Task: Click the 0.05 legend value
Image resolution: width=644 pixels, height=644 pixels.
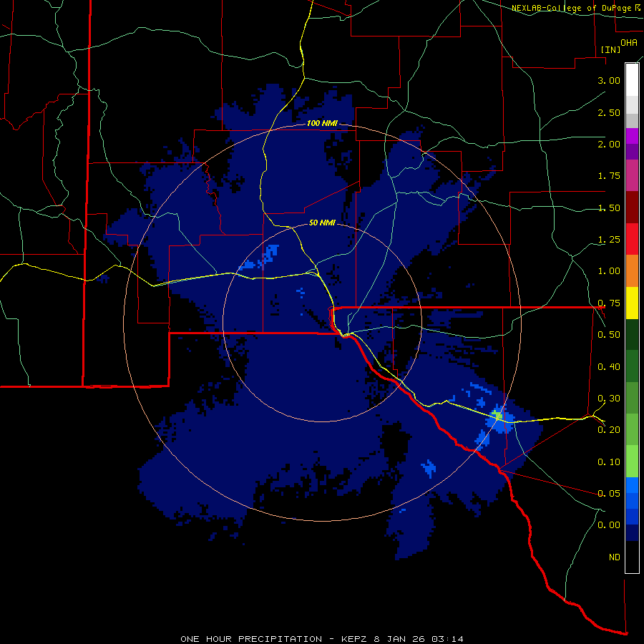Action: [609, 494]
